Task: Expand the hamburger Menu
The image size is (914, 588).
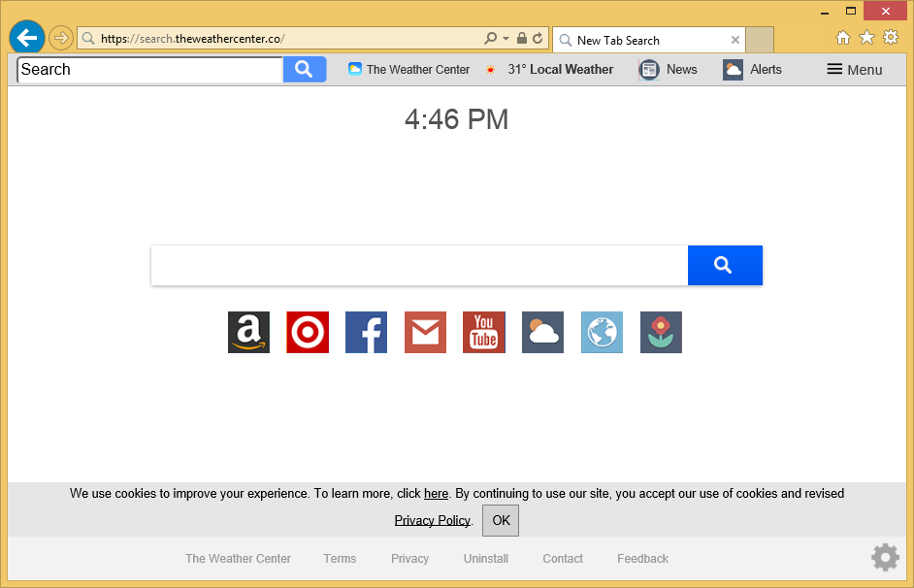Action: coord(854,69)
